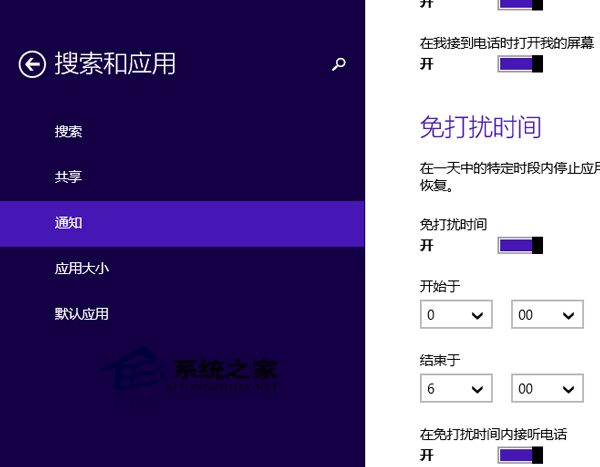Go to the 应用大小 section

click(82, 268)
